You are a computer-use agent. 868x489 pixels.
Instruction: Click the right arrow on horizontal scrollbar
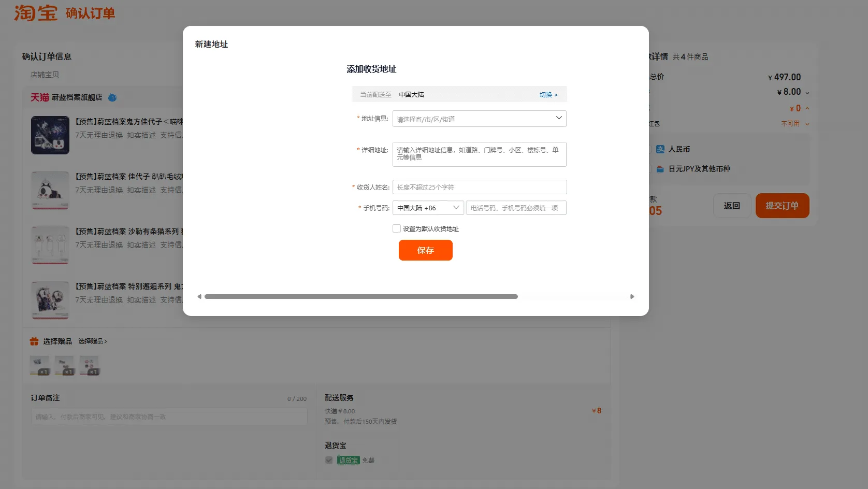click(632, 297)
